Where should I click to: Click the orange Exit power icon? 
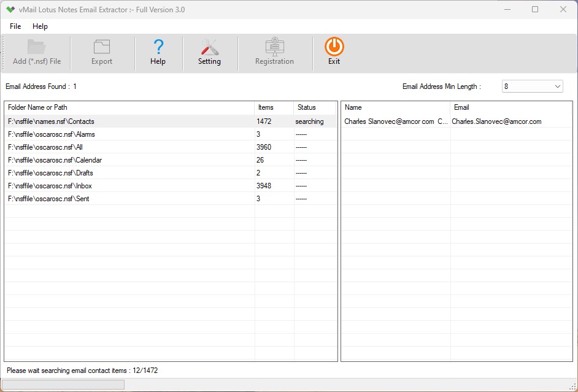[x=334, y=47]
